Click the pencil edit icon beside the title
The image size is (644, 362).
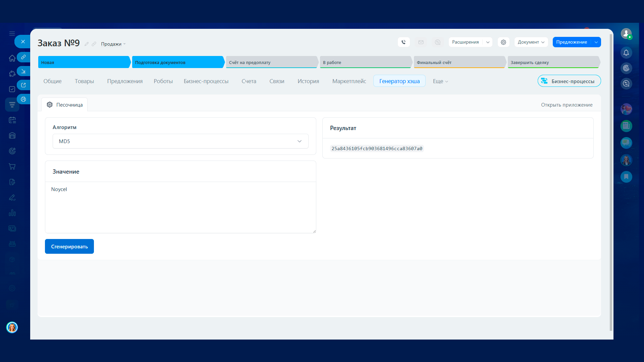point(87,44)
